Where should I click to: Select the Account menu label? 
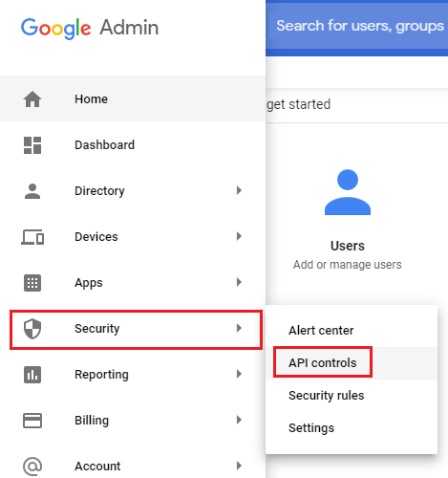click(x=97, y=467)
